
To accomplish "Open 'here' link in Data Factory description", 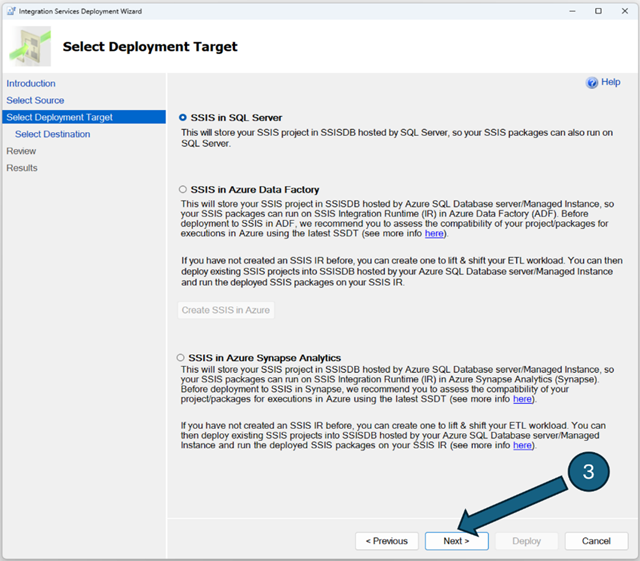I will pos(434,234).
